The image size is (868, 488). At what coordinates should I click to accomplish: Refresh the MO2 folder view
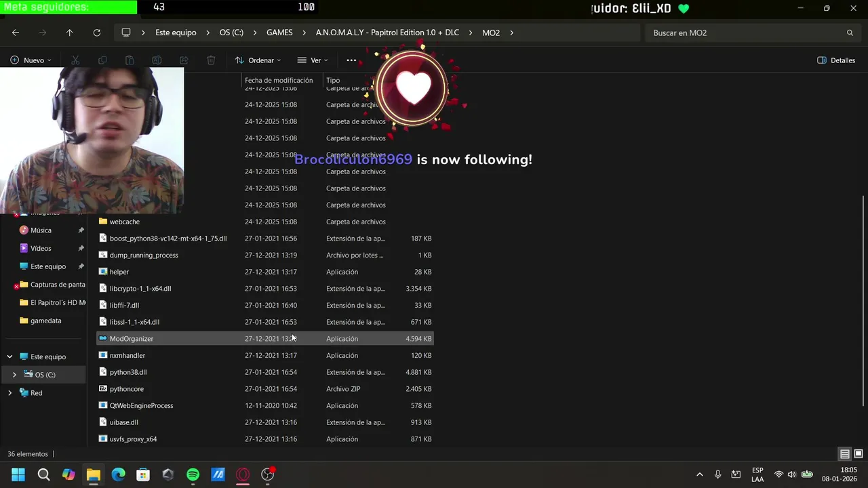click(x=97, y=33)
